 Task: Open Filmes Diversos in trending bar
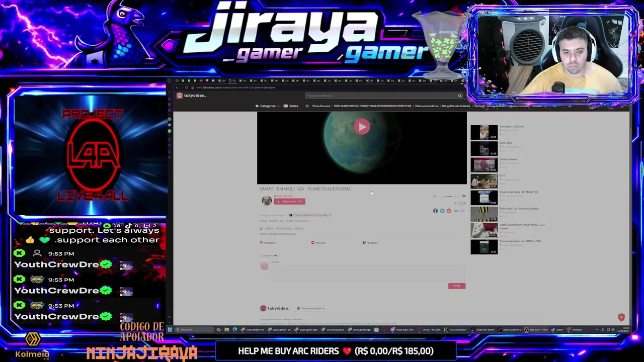coord(321,106)
